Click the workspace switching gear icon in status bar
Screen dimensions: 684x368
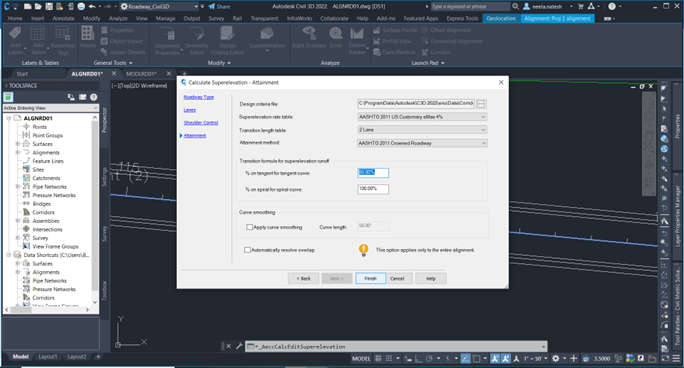tap(555, 358)
